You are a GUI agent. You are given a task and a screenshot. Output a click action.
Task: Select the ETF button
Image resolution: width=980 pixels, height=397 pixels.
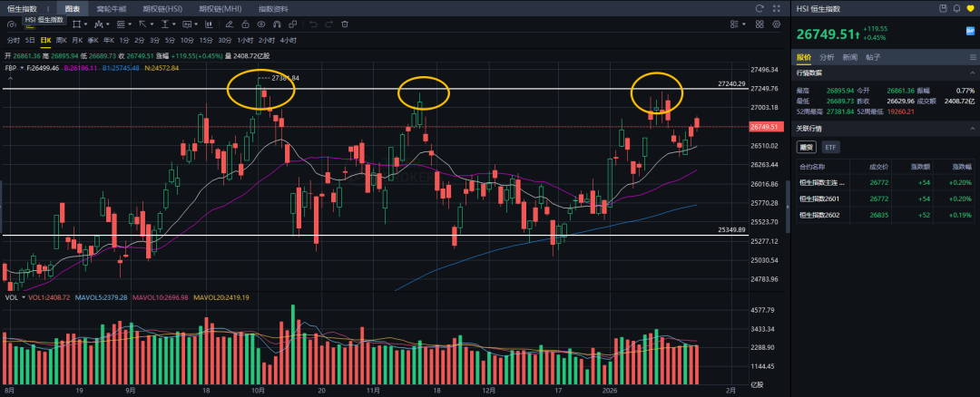coord(831,147)
